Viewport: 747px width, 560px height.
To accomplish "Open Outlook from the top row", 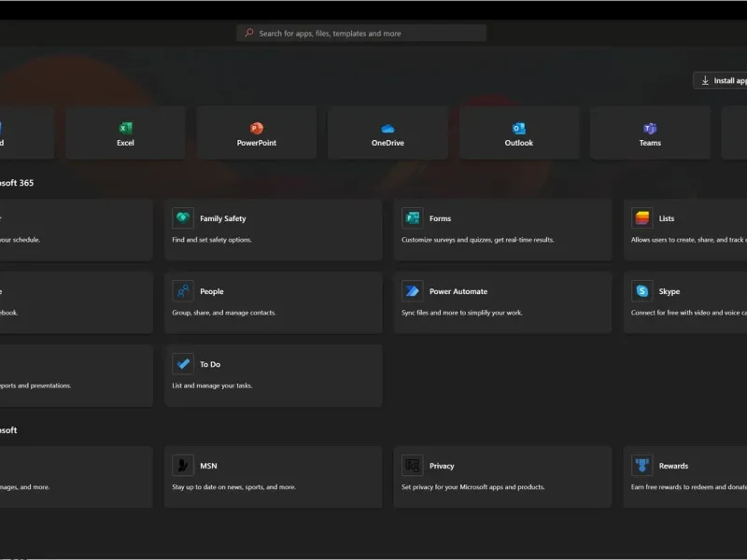I will (x=519, y=133).
